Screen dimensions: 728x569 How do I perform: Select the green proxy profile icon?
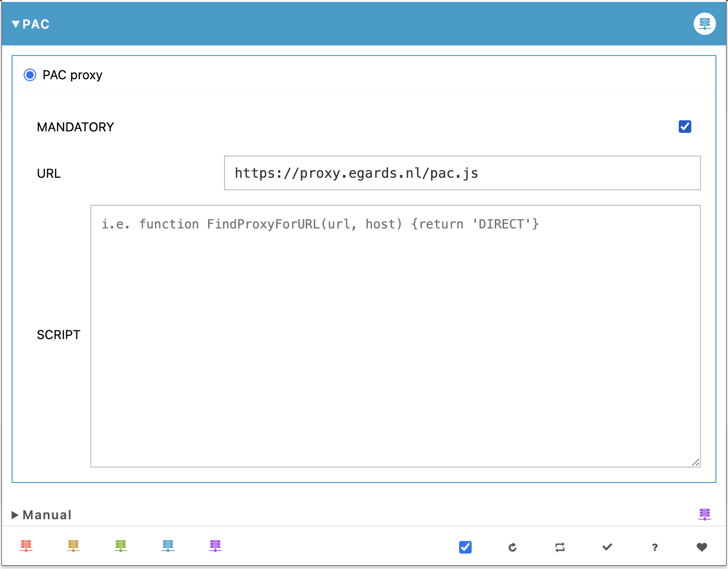(120, 546)
